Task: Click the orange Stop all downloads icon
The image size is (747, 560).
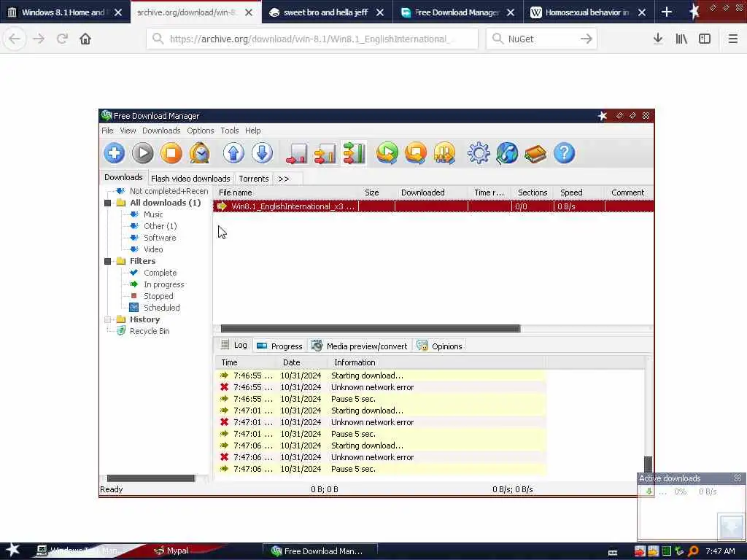Action: click(416, 153)
